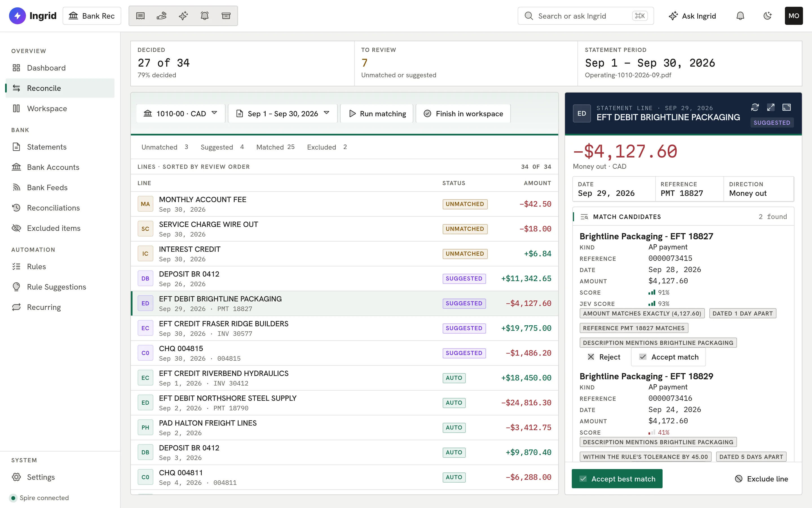Open Rule Suggestions in the sidebar
The height and width of the screenshot is (508, 812).
60,287
